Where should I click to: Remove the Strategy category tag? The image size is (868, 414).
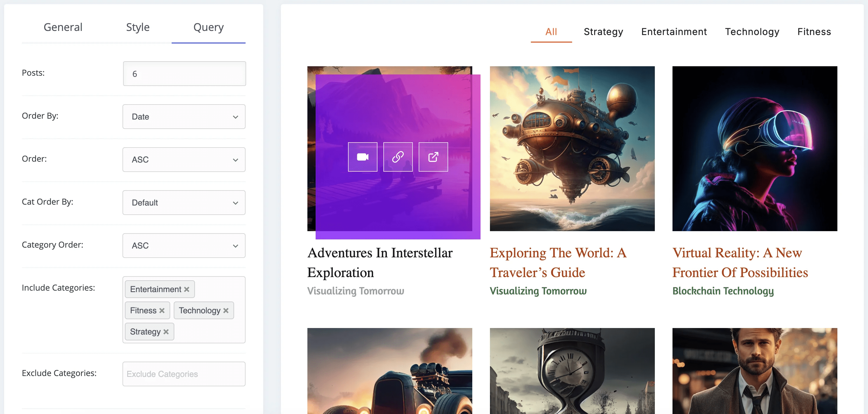[x=166, y=332]
